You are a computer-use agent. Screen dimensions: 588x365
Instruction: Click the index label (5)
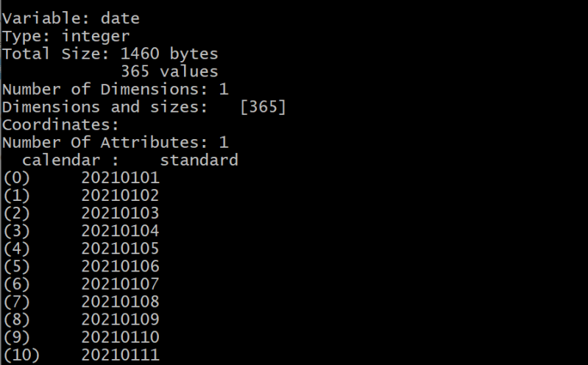tap(15, 266)
